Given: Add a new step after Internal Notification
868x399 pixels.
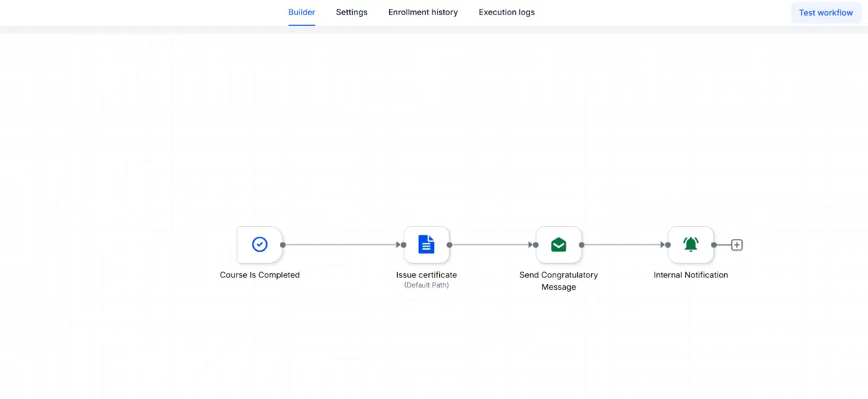Looking at the screenshot, I should [737, 245].
